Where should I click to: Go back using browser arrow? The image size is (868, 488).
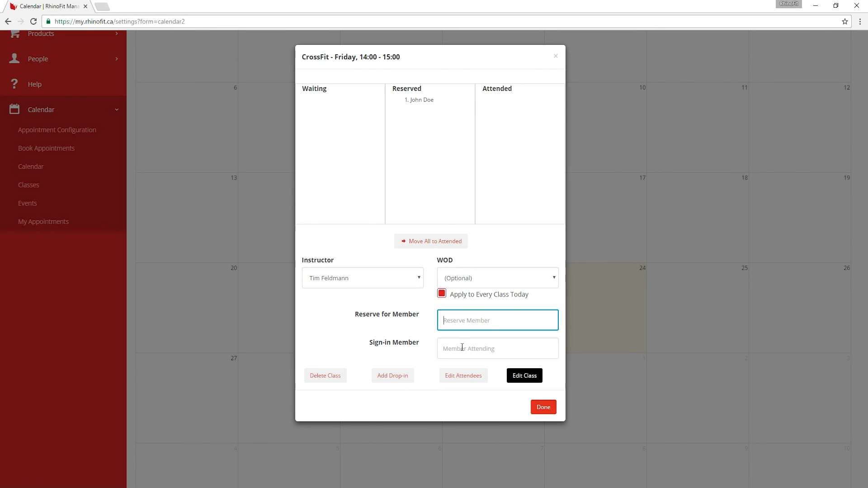coord(8,21)
